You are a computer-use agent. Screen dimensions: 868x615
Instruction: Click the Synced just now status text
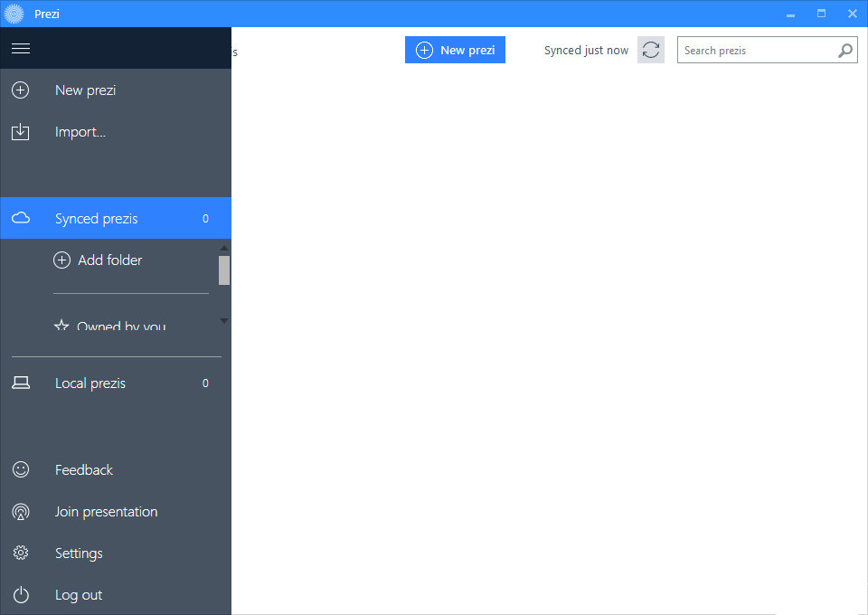[x=586, y=51]
